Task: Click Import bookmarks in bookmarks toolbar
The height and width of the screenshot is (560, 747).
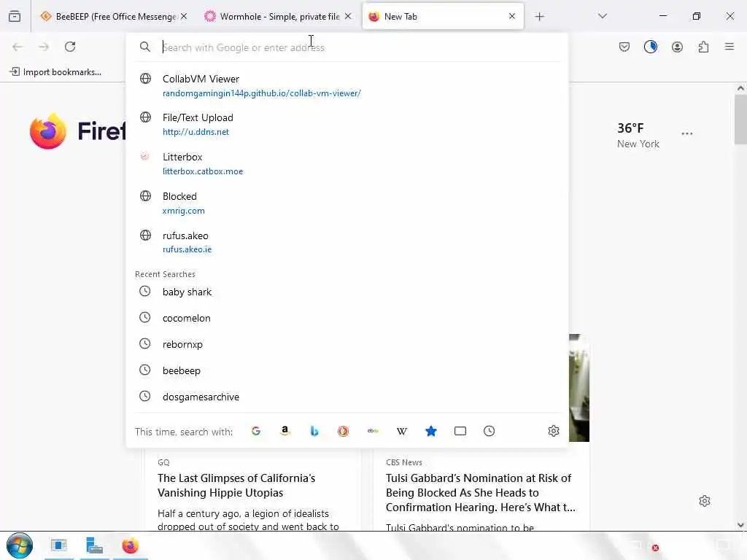Action: coord(55,72)
